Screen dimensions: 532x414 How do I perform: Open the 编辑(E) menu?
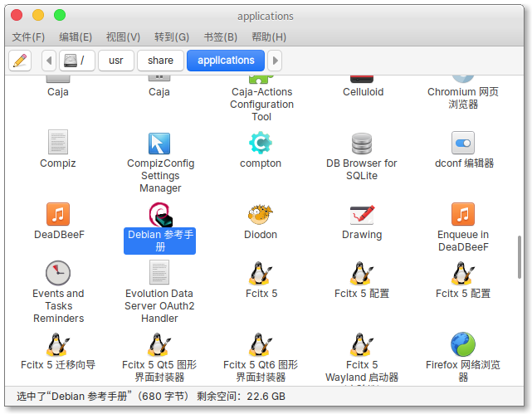76,37
